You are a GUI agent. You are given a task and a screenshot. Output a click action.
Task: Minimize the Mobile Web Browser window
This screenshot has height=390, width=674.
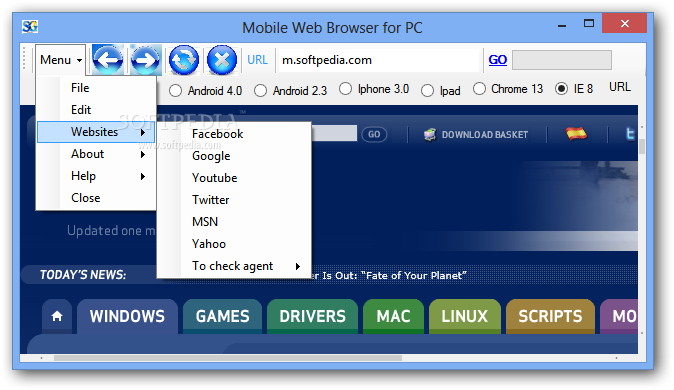(x=561, y=25)
